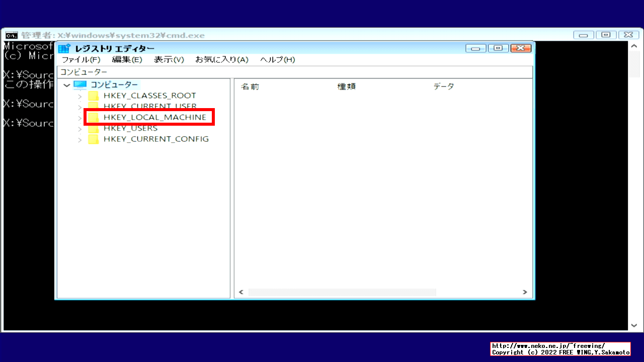Click the コンピューター address bar field
The width and height of the screenshot is (644, 362).
point(201,71)
